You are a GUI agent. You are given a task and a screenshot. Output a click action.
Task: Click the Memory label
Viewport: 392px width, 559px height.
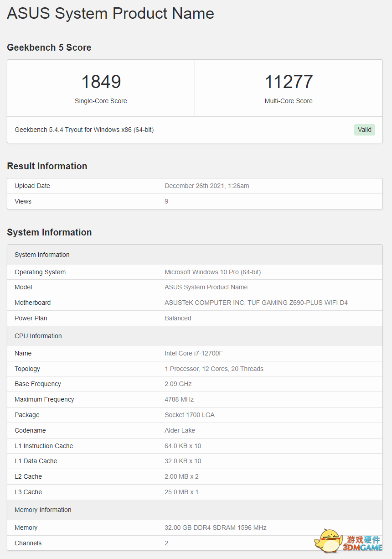26,528
